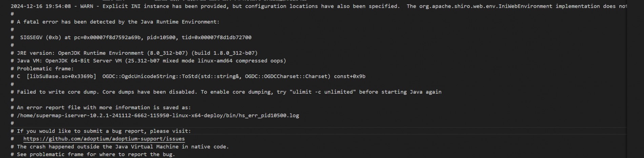Click the quoted ulimit -c unlimited command
Viewport: 644px width, 158px height.
(x=323, y=92)
